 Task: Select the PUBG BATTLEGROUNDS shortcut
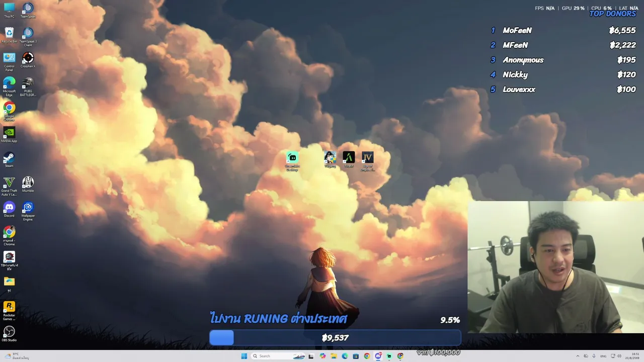pos(28,86)
